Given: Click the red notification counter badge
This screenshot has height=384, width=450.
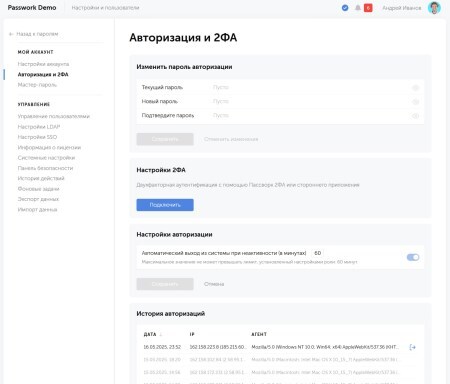Looking at the screenshot, I should click(x=368, y=8).
